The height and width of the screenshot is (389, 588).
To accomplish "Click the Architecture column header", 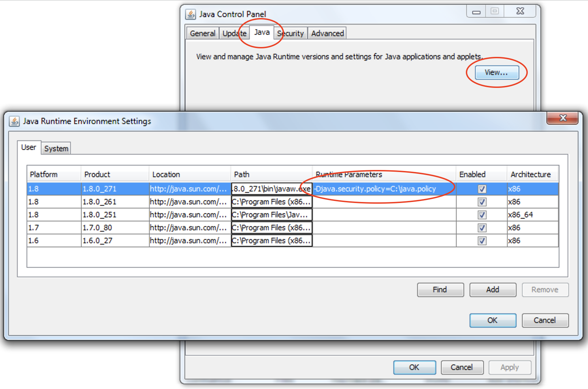I will click(x=530, y=174).
